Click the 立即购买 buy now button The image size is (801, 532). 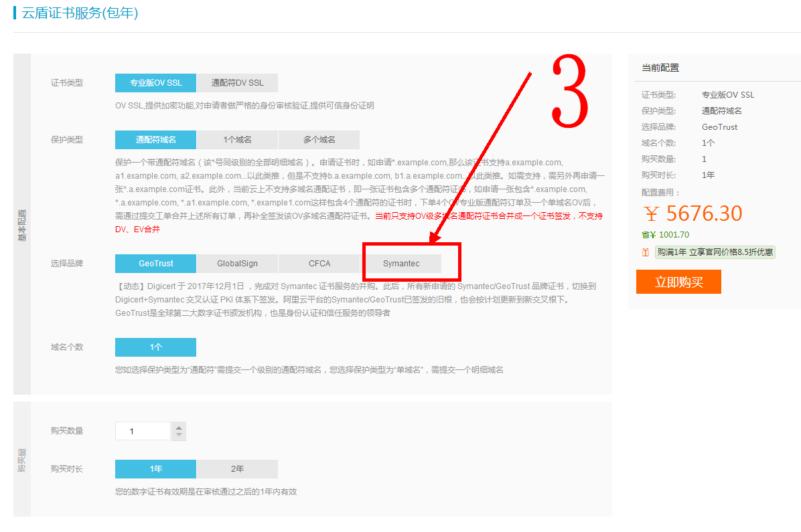(x=678, y=282)
